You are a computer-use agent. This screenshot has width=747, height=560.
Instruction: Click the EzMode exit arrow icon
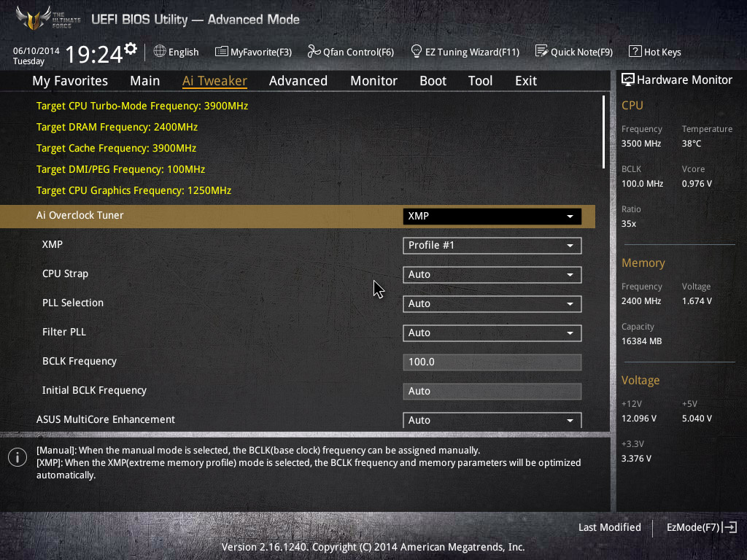coord(729,527)
